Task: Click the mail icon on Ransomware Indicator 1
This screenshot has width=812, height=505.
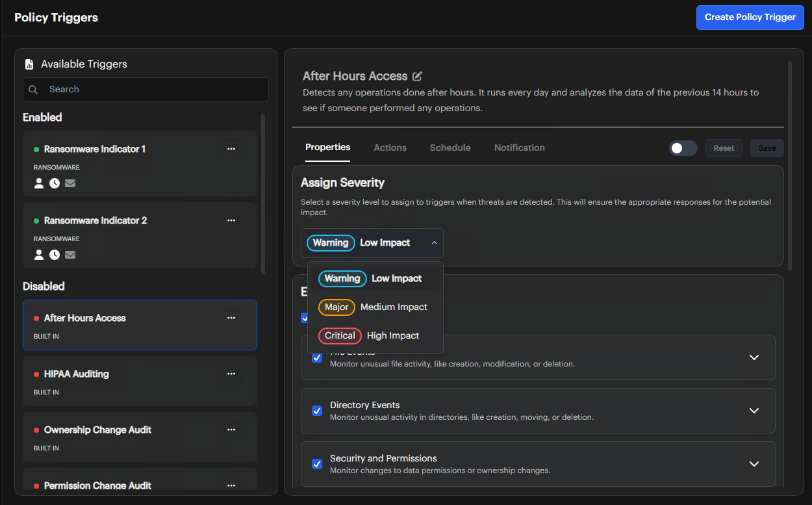Action: click(x=70, y=183)
